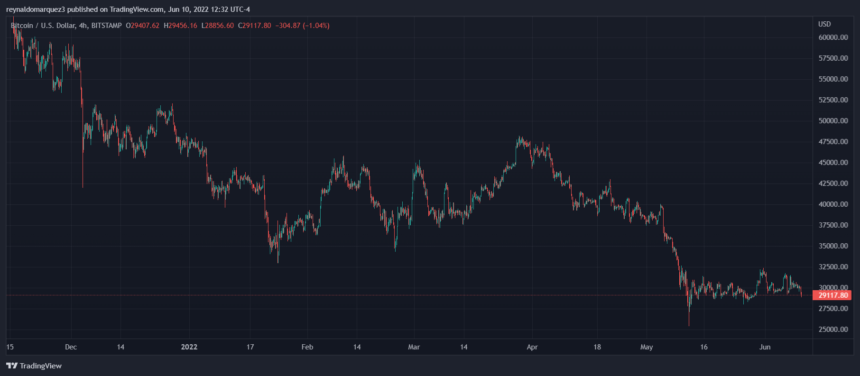This screenshot has height=376, width=860.
Task: Click the current price tag 29117.80
Action: (x=833, y=295)
